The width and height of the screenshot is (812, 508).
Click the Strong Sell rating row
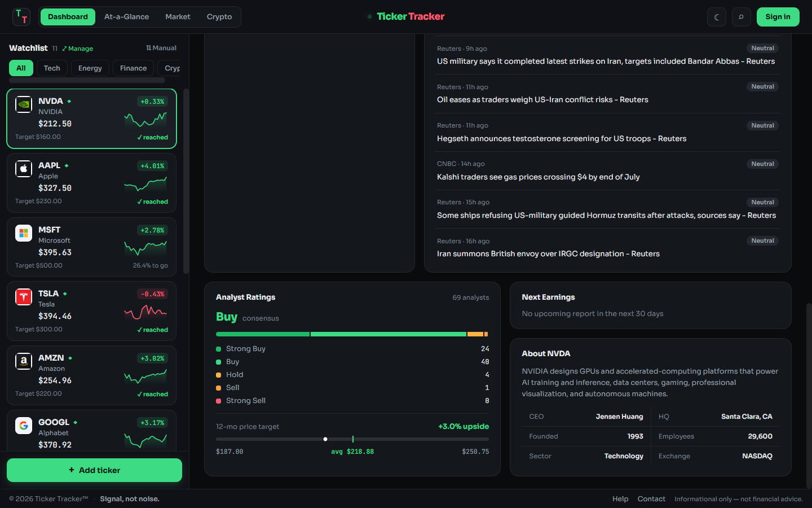[x=352, y=401]
